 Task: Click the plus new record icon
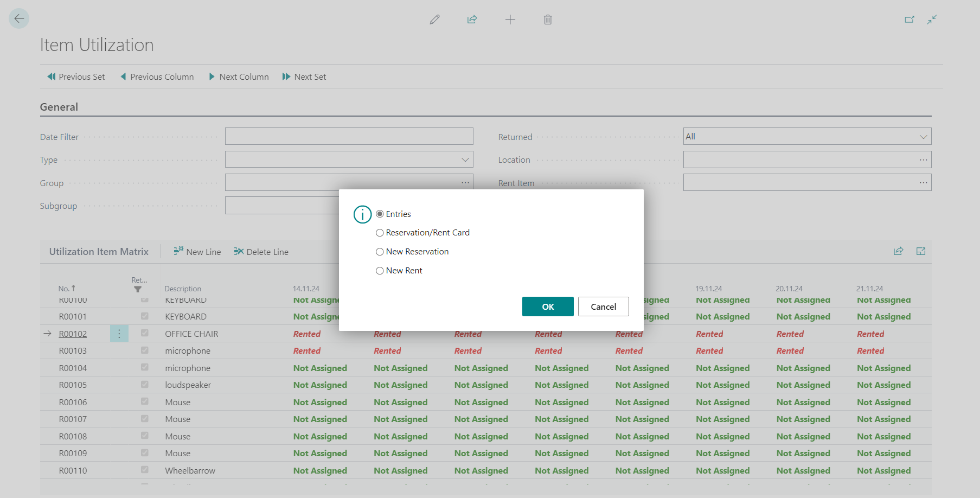point(510,20)
